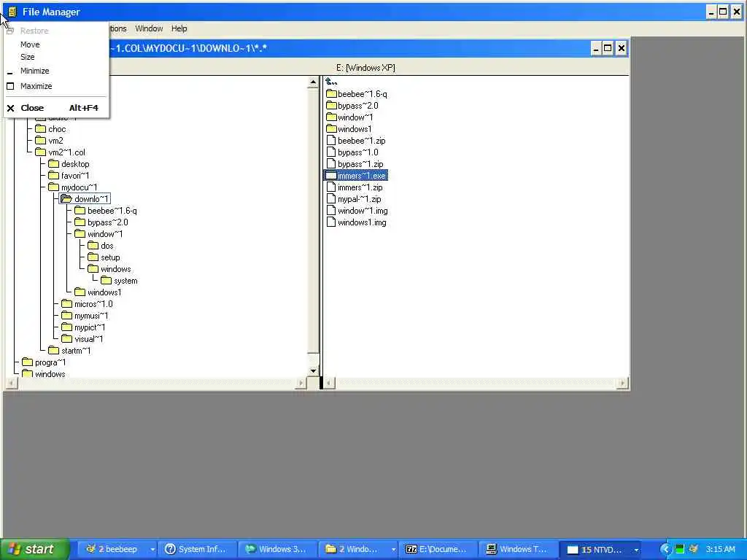This screenshot has height=560, width=747.
Task: Click file pane horizontal scroll left arrow
Action: pyautogui.click(x=329, y=383)
